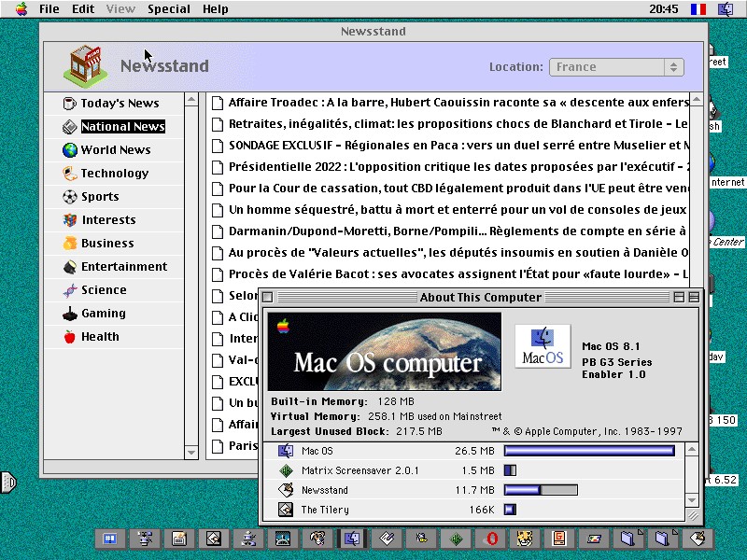Open the Location popup showing France
747x560 pixels.
pyautogui.click(x=616, y=66)
